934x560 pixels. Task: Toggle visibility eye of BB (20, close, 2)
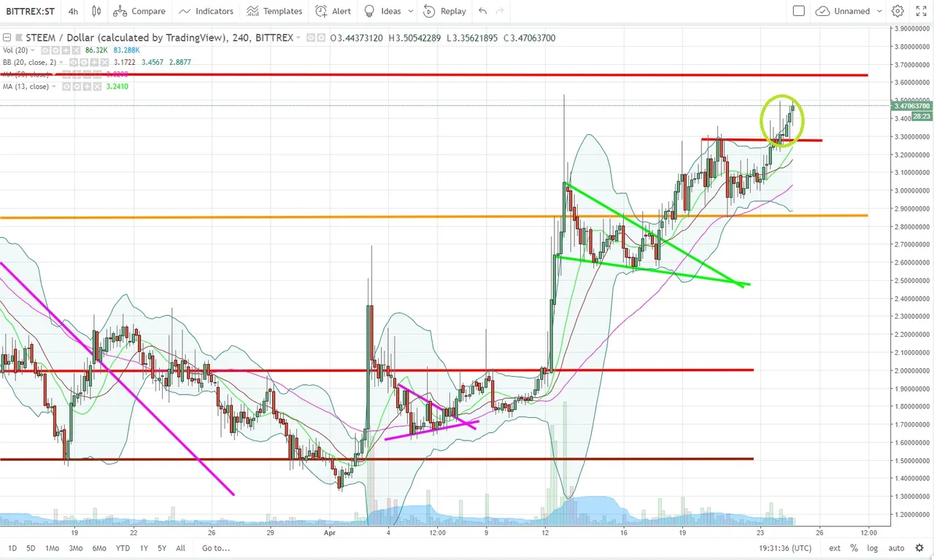pyautogui.click(x=74, y=62)
